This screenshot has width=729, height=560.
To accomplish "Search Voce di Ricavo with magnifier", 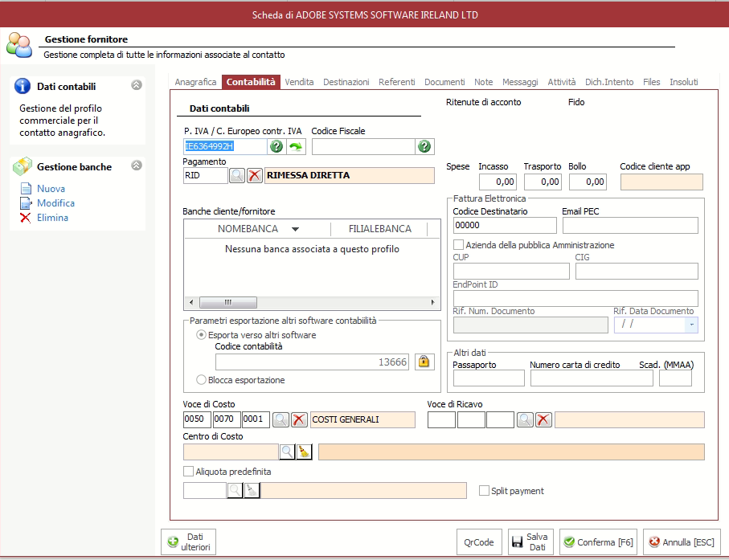I will [x=525, y=419].
